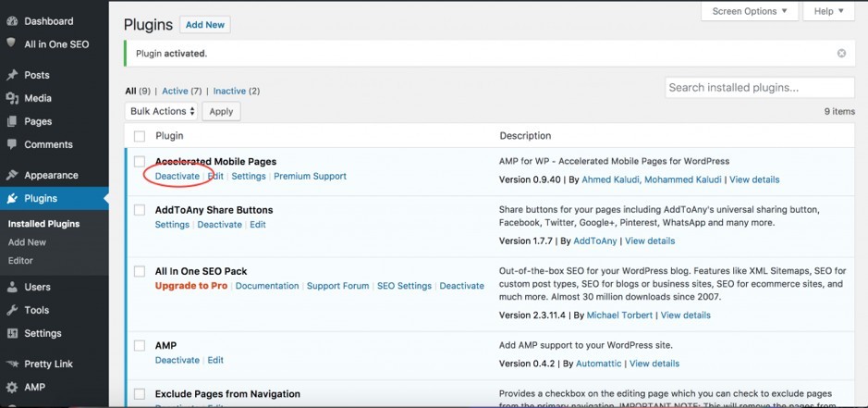Click the Comments speech bubble icon
868x408 pixels.
[12, 144]
